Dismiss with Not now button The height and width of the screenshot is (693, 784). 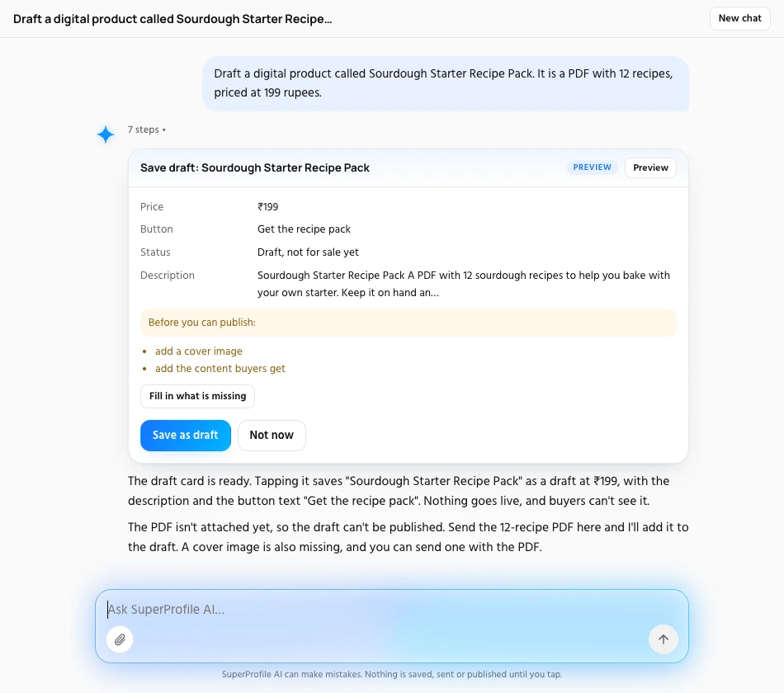click(x=272, y=435)
